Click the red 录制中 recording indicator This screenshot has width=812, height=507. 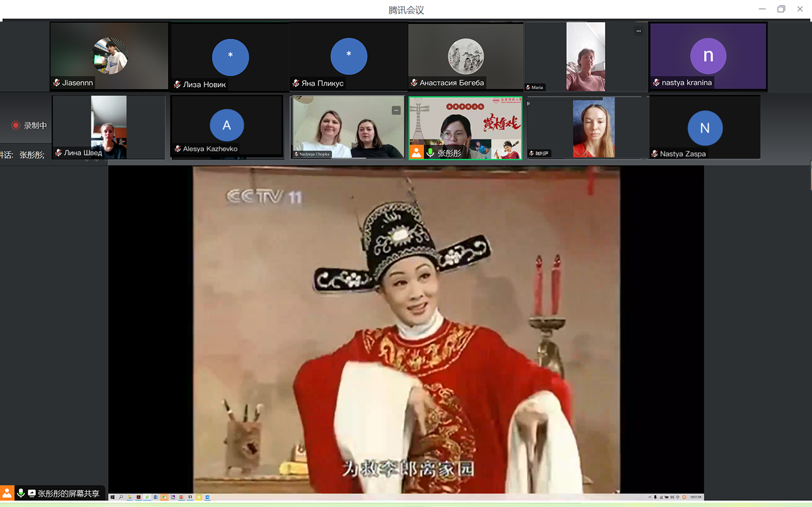pyautogui.click(x=16, y=126)
